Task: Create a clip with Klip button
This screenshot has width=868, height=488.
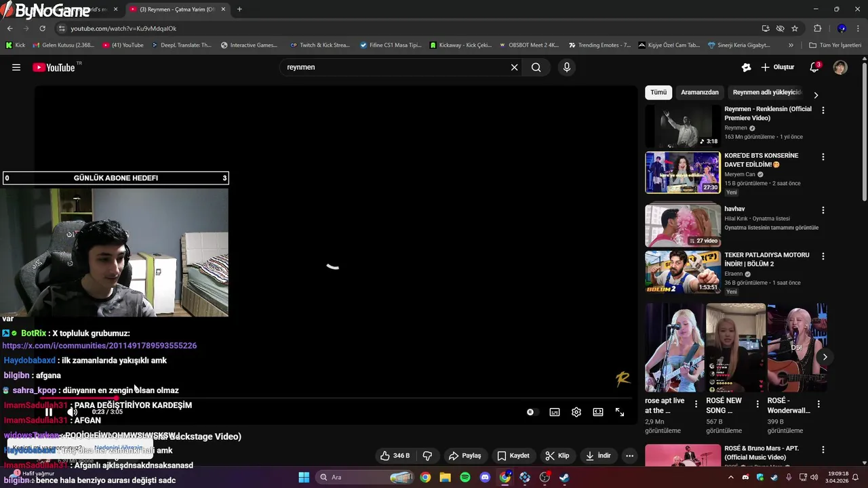Action: [x=557, y=455]
